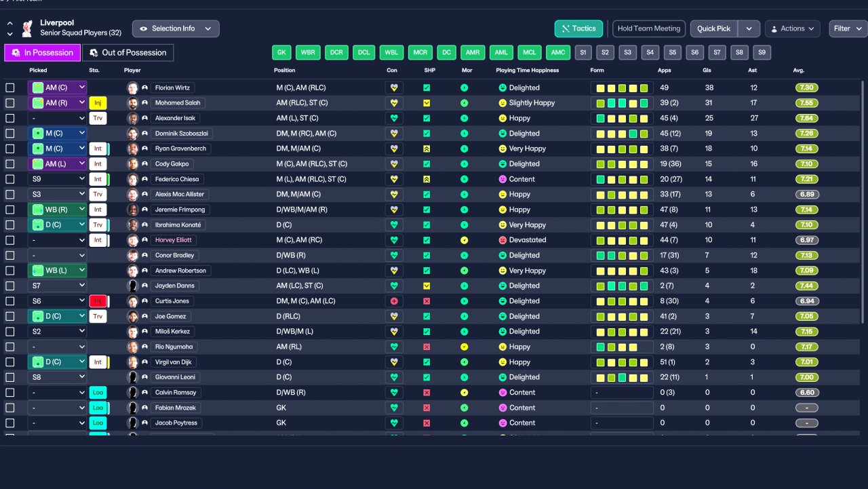Click the yellow Inj badge beside Mohamed Salah
The image size is (868, 489).
click(98, 103)
